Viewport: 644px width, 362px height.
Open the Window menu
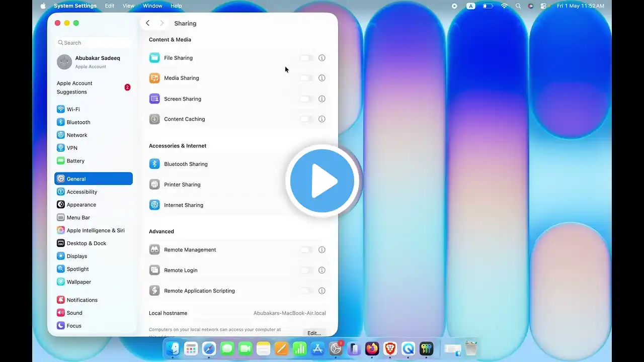tap(152, 6)
